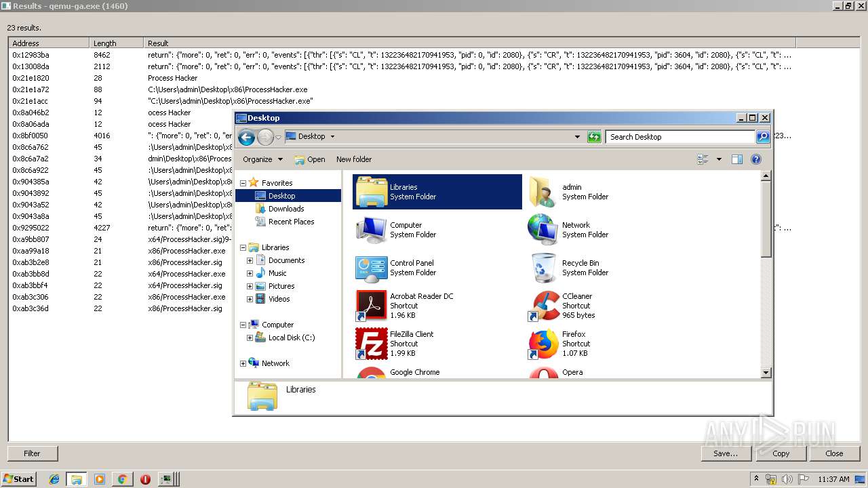The width and height of the screenshot is (868, 488).
Task: Click the volume tray icon
Action: point(787,479)
